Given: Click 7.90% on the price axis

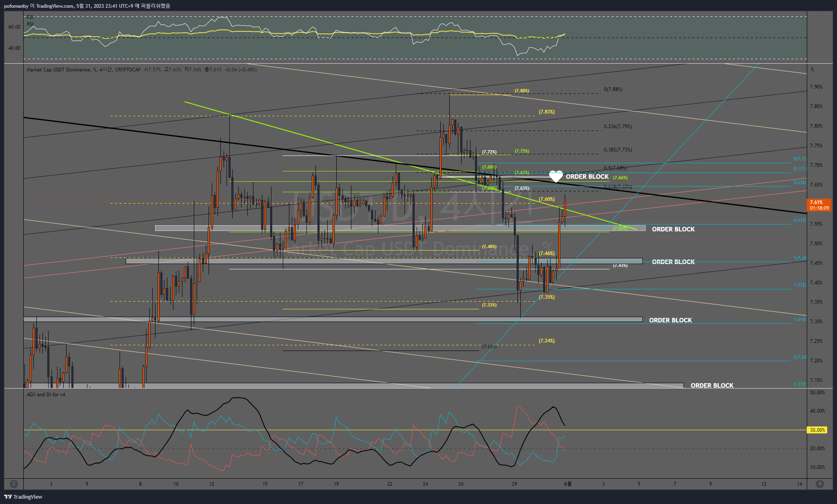Looking at the screenshot, I should click(816, 87).
